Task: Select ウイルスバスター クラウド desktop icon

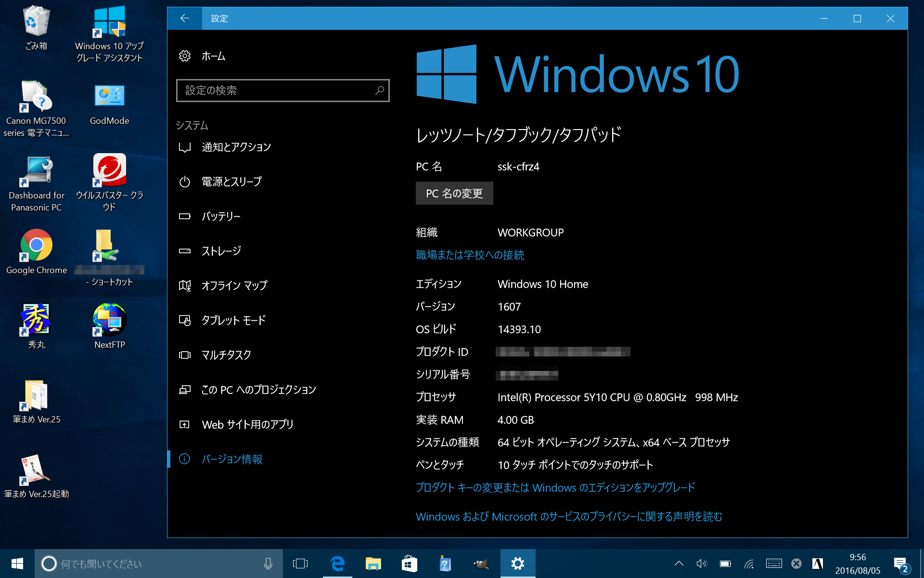Action: [x=110, y=183]
